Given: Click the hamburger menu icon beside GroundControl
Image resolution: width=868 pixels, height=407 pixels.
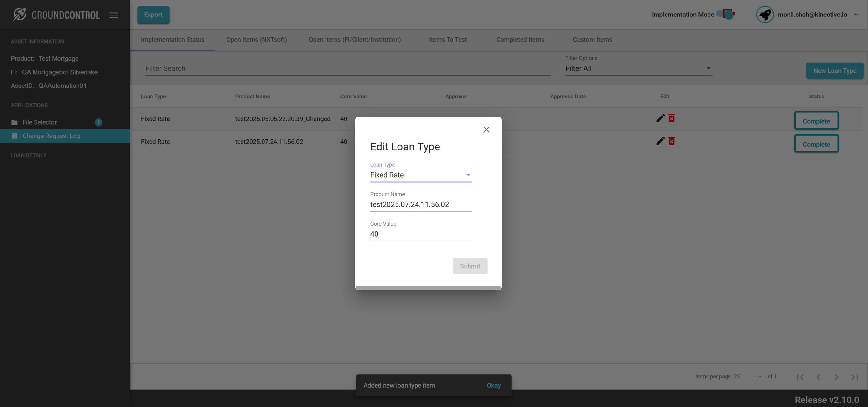Looking at the screenshot, I should [114, 15].
